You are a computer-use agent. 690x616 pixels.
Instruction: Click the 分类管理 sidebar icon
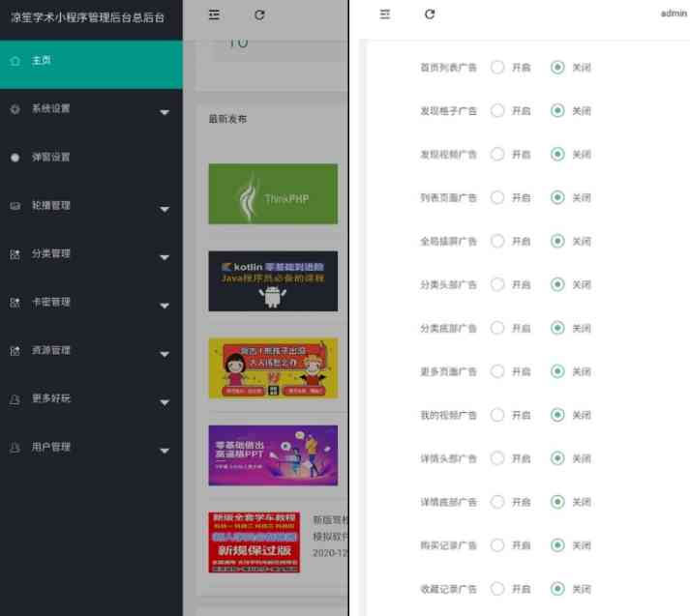click(x=15, y=254)
